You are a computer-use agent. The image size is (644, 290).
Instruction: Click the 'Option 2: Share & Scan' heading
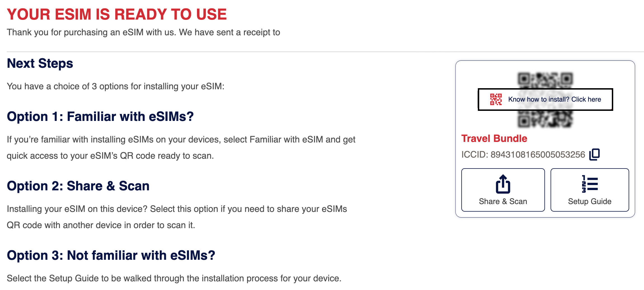point(78,186)
